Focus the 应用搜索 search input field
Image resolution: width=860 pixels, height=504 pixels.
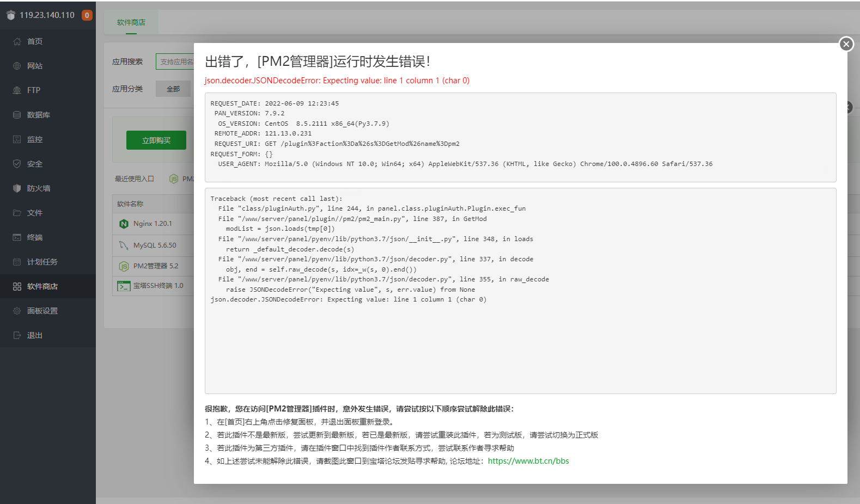[x=175, y=62]
